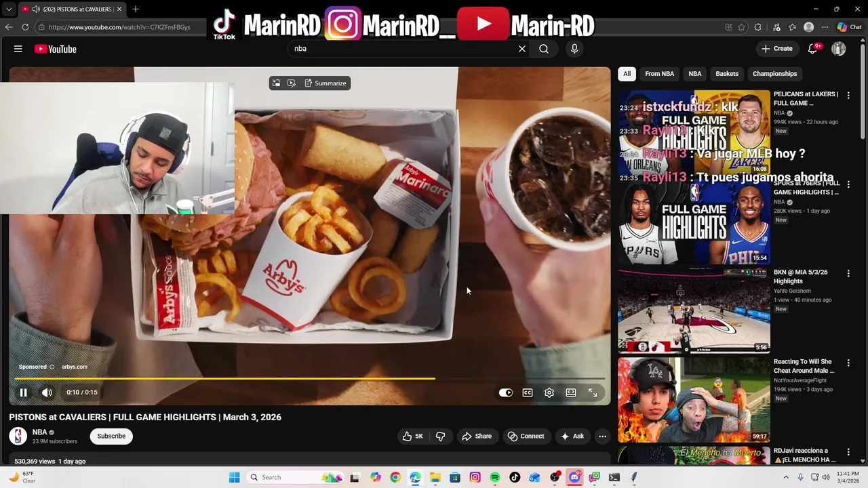Open the YouTube account avatar menu

839,49
